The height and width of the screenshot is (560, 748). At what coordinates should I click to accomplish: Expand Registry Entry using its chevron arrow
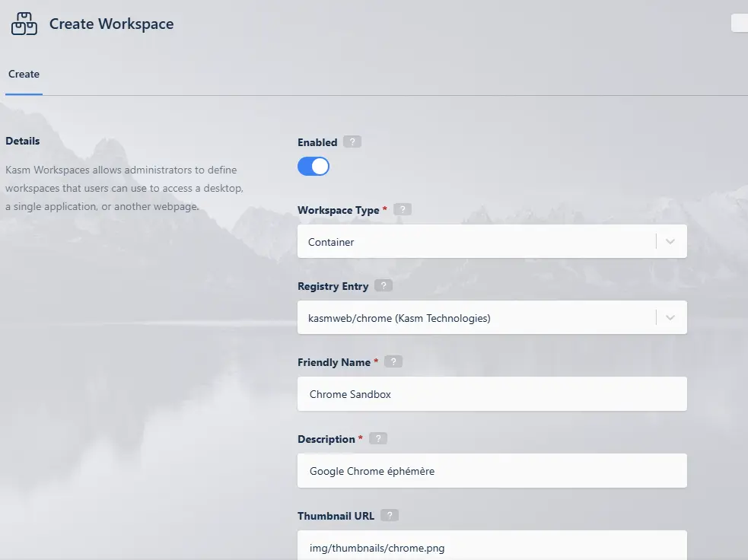tap(670, 318)
